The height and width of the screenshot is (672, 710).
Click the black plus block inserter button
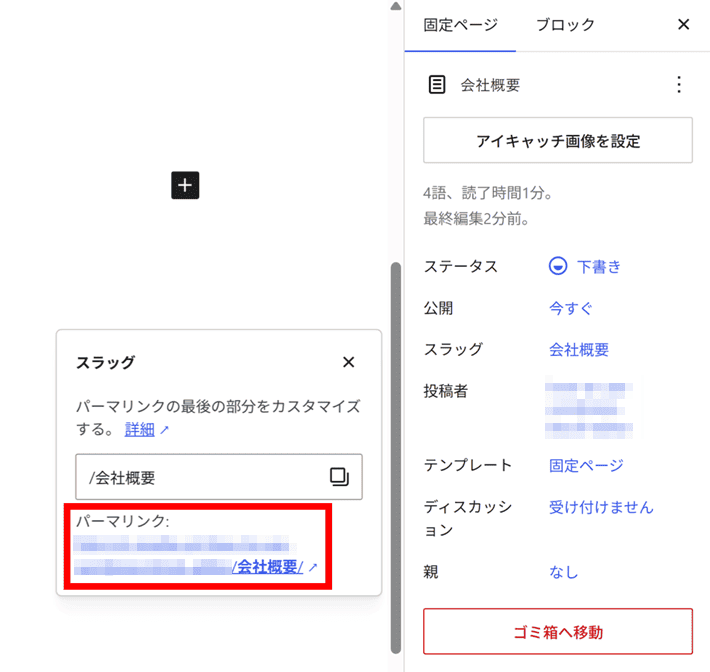click(185, 185)
